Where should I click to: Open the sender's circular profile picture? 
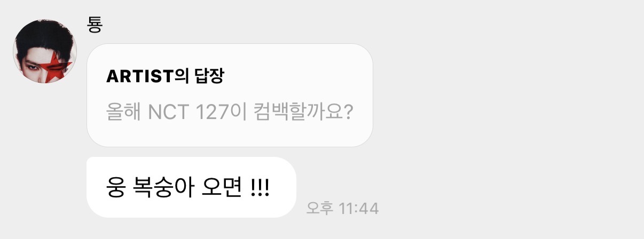(45, 52)
